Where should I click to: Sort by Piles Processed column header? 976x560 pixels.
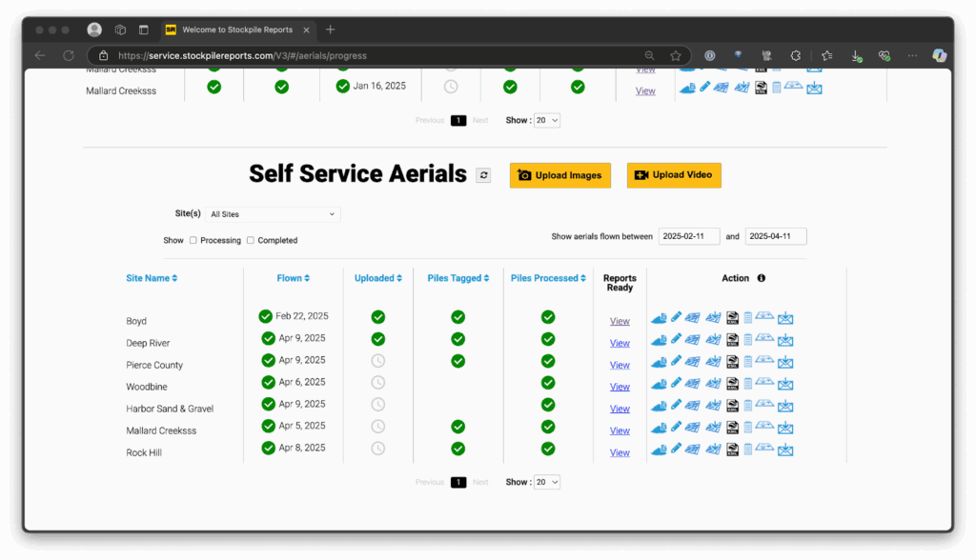click(548, 278)
